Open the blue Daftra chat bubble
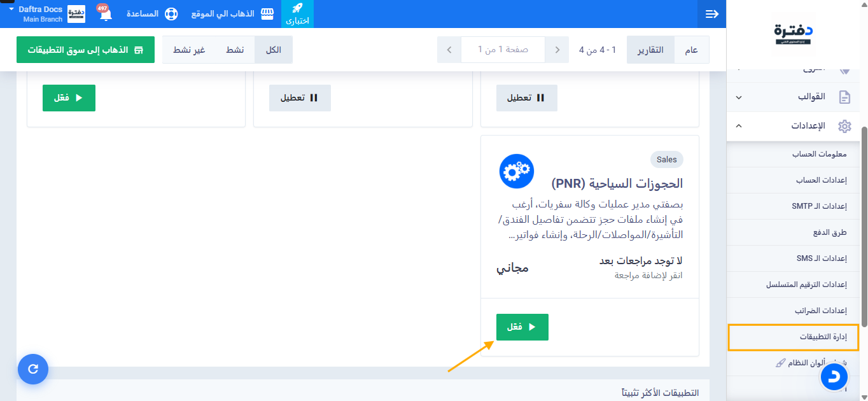The width and height of the screenshot is (868, 401). pyautogui.click(x=834, y=377)
